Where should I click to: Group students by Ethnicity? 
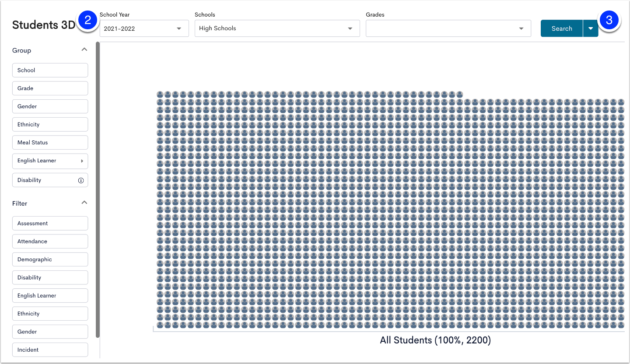50,124
